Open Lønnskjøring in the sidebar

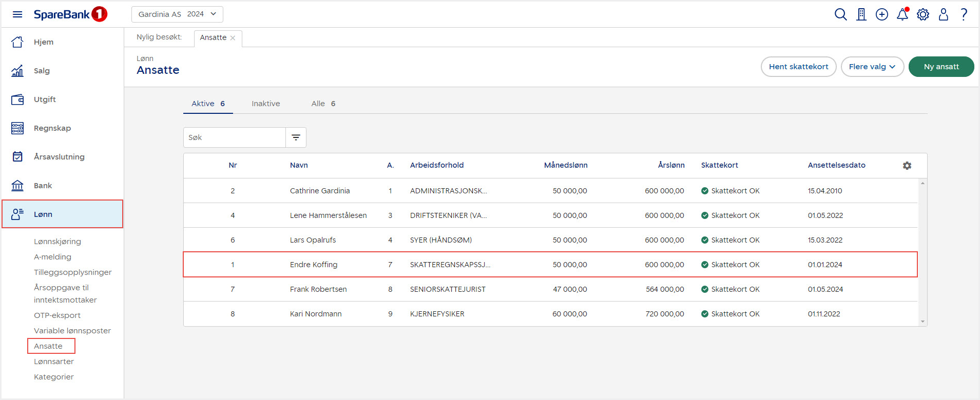(57, 242)
